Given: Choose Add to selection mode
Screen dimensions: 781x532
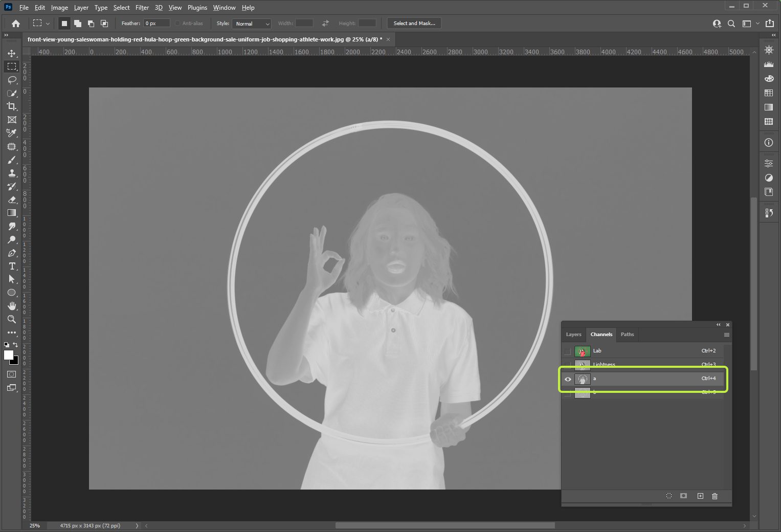Looking at the screenshot, I should [x=78, y=24].
